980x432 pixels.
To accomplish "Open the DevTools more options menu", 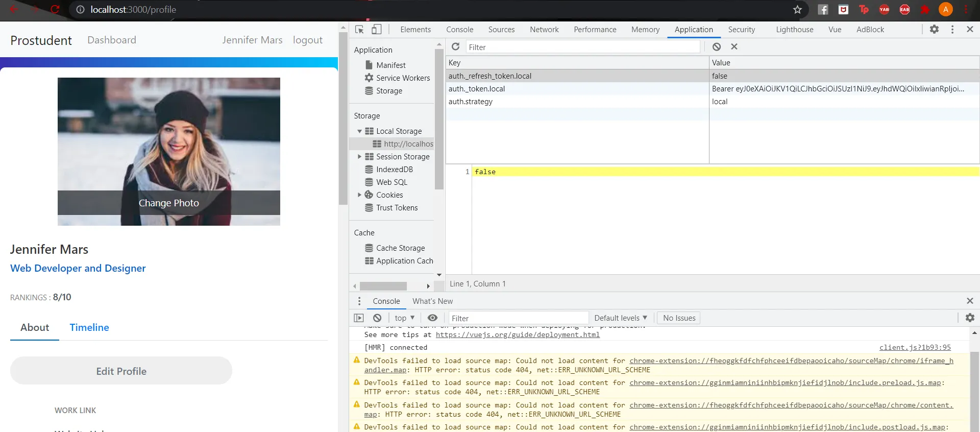I will (x=952, y=30).
